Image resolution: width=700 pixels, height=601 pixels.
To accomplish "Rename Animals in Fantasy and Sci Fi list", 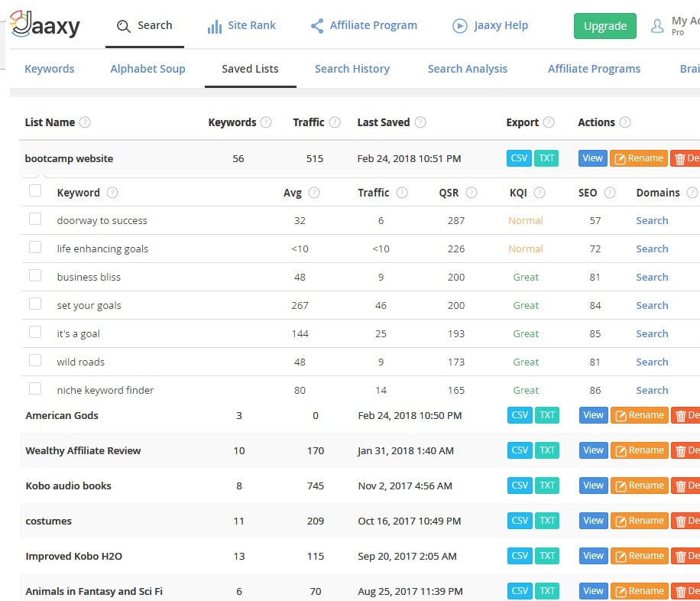I will (x=640, y=591).
